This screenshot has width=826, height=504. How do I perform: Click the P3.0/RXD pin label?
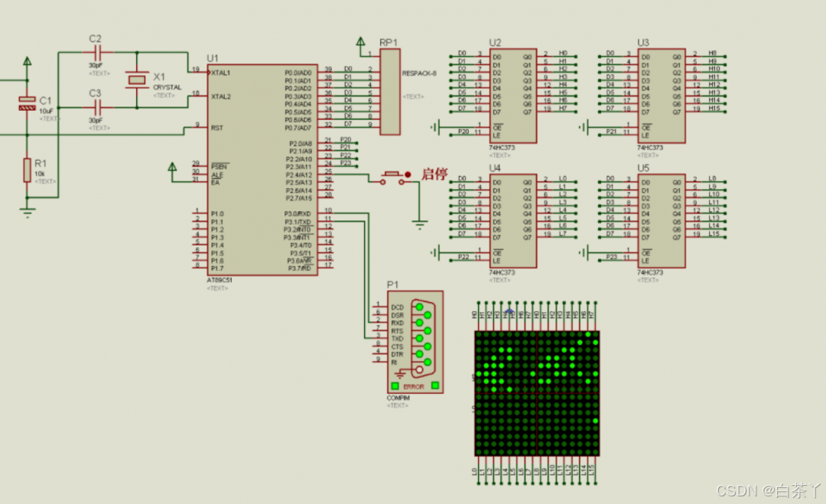[298, 214]
